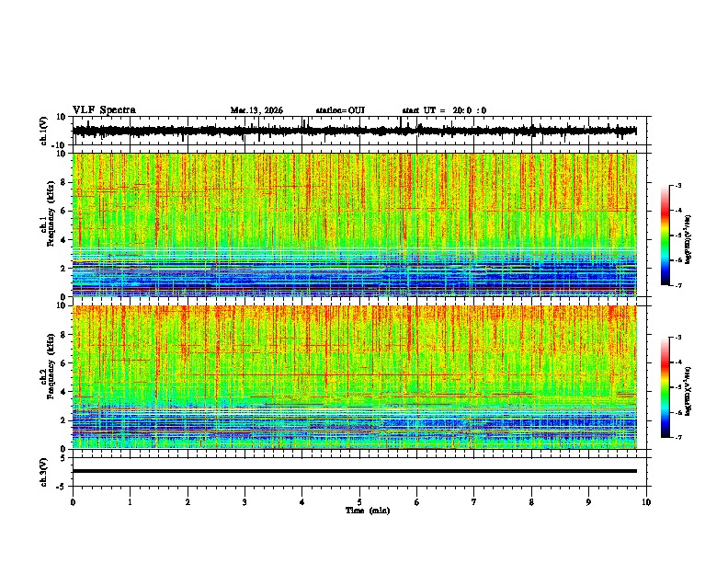Click the "-7" label on ch.2 color scale
Screen dimensions: 728x563
click(x=677, y=437)
